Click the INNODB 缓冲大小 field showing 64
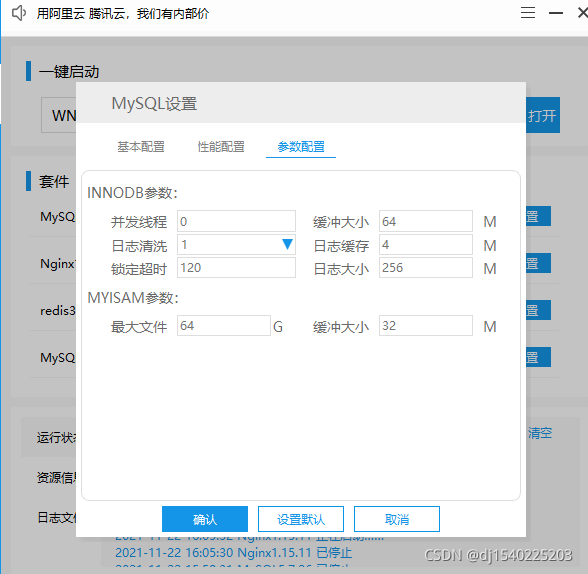588x574 pixels. [426, 221]
